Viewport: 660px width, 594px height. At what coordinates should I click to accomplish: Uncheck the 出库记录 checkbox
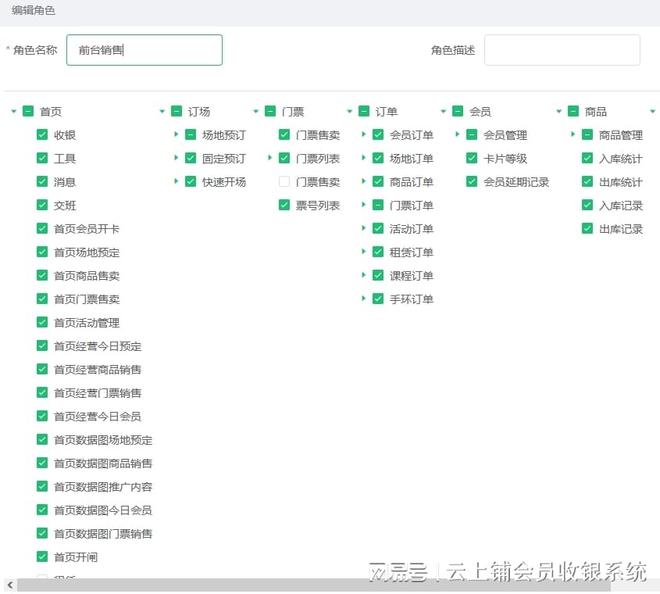point(588,229)
